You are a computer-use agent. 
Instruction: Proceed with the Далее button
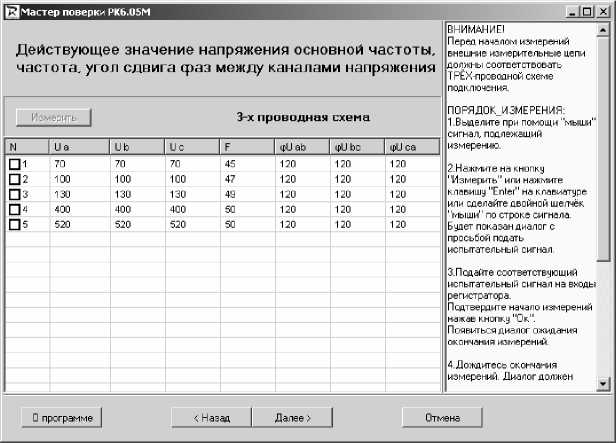pos(292,418)
